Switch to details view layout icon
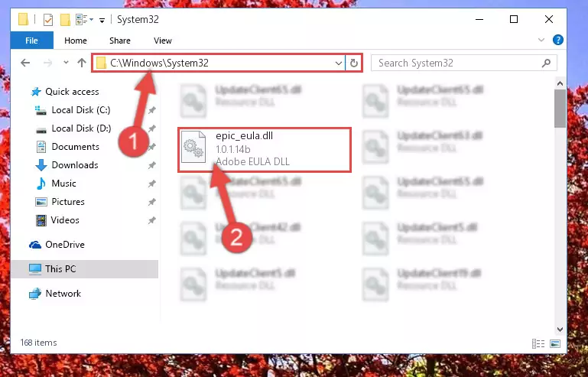This screenshot has width=588, height=377. [538, 343]
